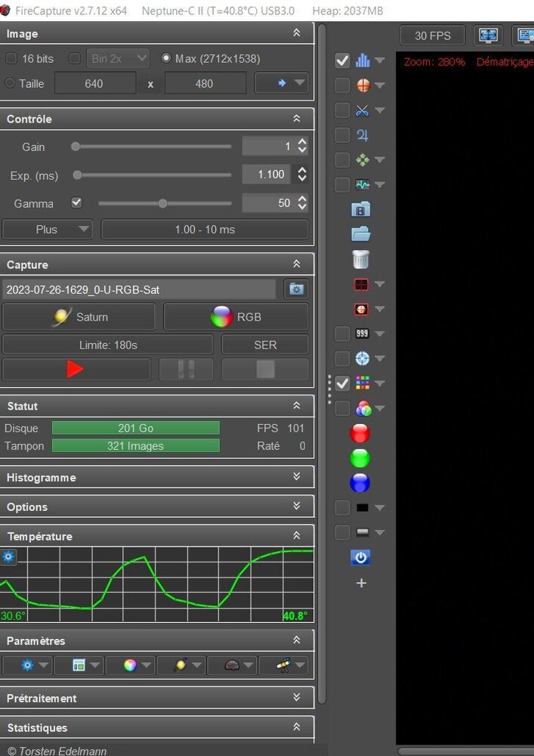This screenshot has width=534, height=756.
Task: Click the blue target autoguide icon
Action: [x=362, y=358]
